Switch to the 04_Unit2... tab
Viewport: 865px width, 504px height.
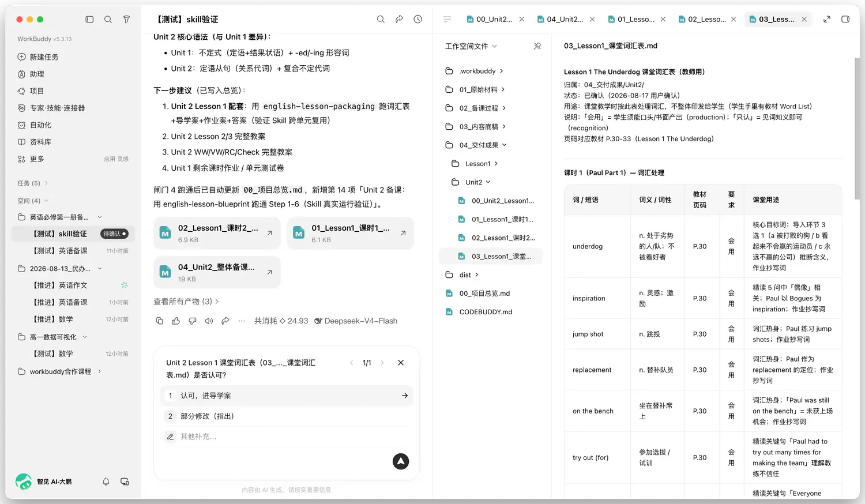click(x=561, y=19)
